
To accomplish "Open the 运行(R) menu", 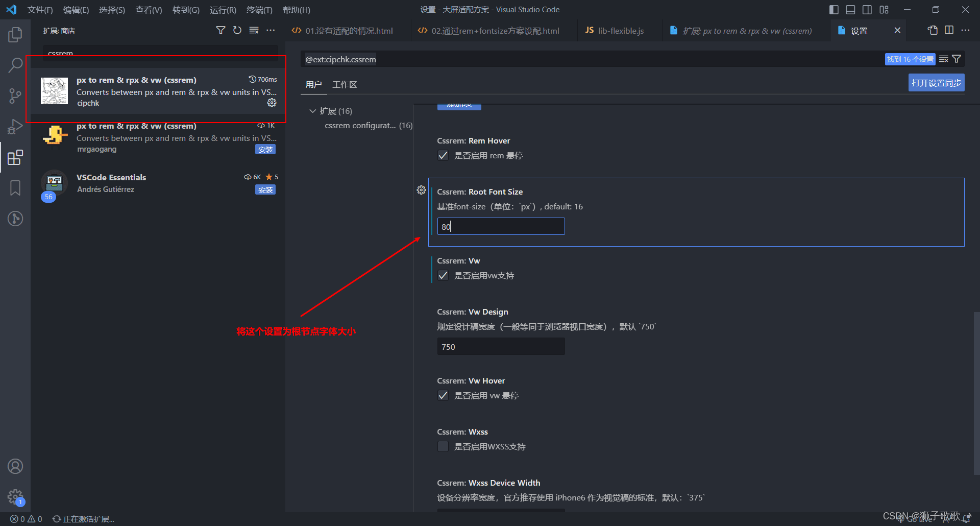I will click(x=223, y=10).
